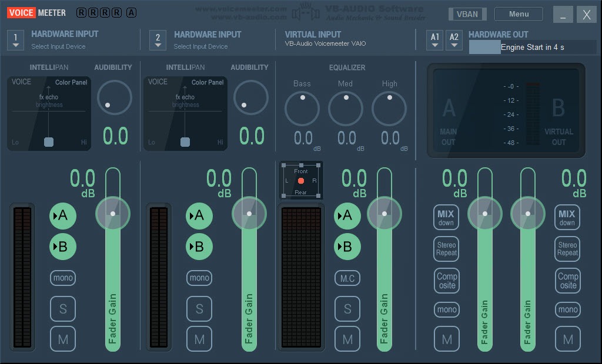
Task: Click the cassette recorder logo in header
Action: coord(302,12)
